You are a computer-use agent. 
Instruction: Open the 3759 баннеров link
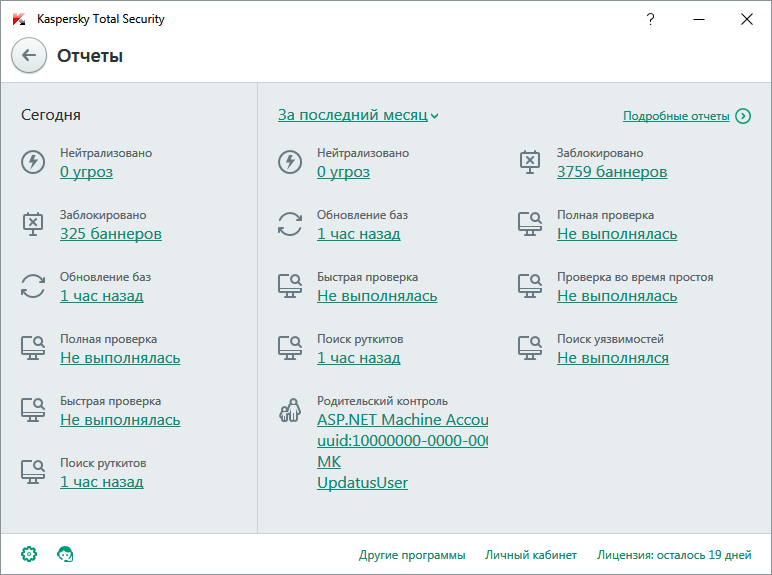click(612, 172)
